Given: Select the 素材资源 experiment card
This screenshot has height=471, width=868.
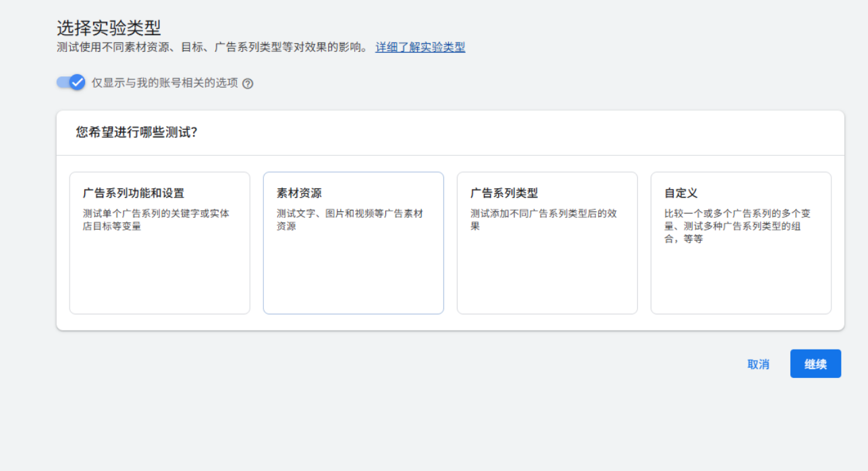Looking at the screenshot, I should coord(353,243).
